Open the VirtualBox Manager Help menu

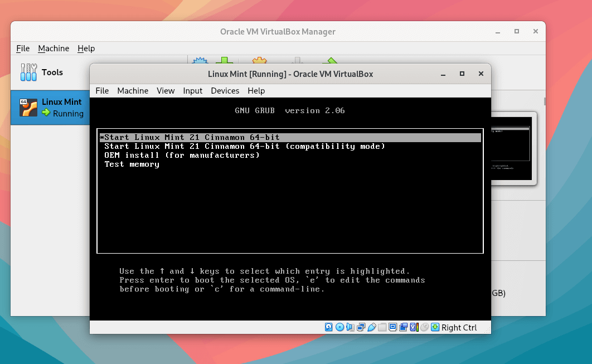click(86, 48)
